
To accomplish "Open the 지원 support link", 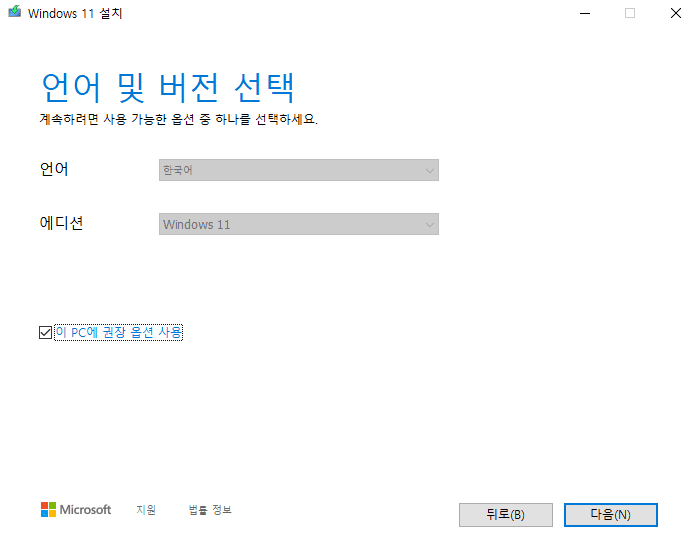I will [146, 510].
